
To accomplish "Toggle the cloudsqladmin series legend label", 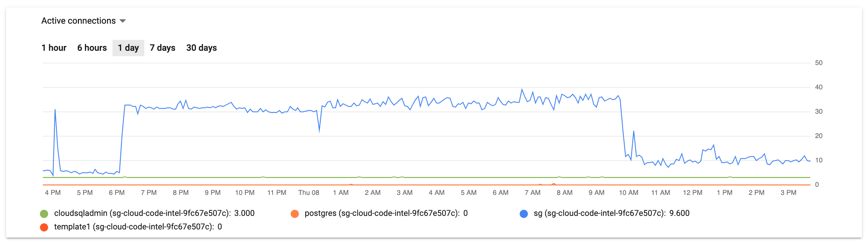I will click(x=154, y=213).
